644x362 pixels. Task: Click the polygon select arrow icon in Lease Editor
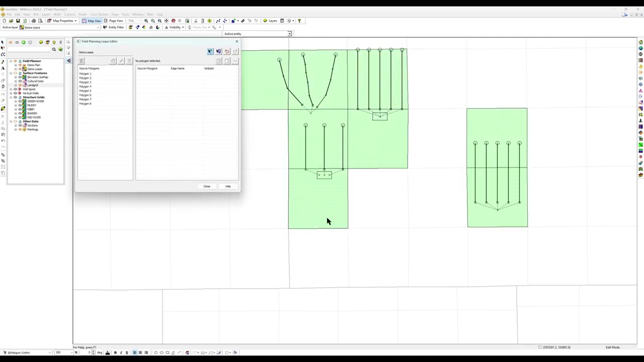210,51
